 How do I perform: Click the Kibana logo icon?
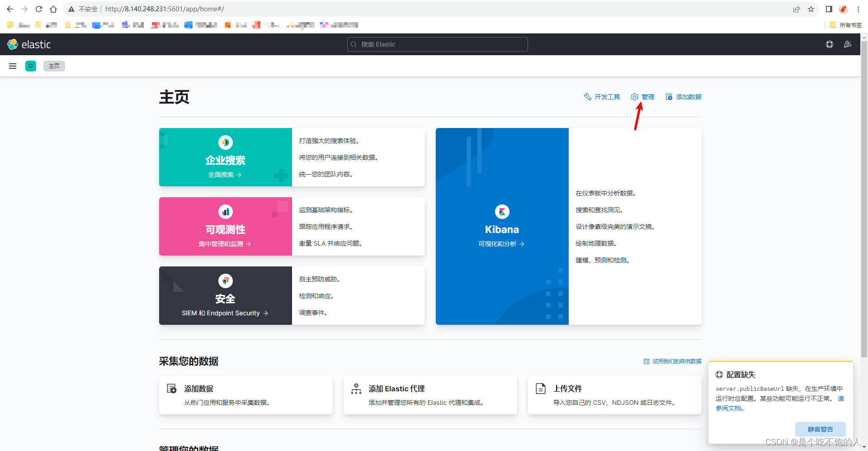502,212
